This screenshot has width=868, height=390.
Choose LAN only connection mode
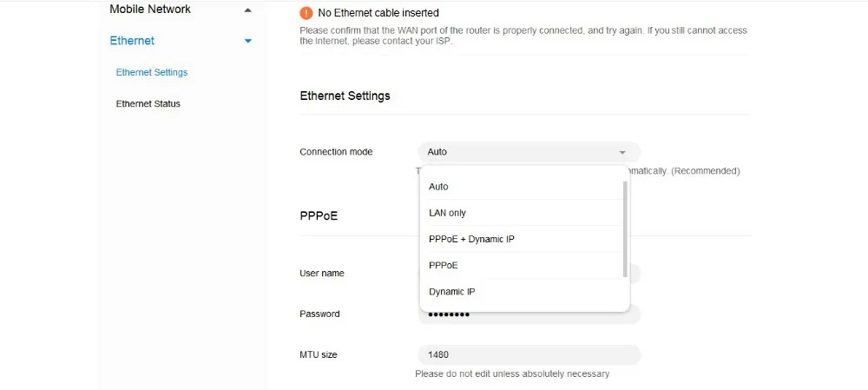click(447, 213)
